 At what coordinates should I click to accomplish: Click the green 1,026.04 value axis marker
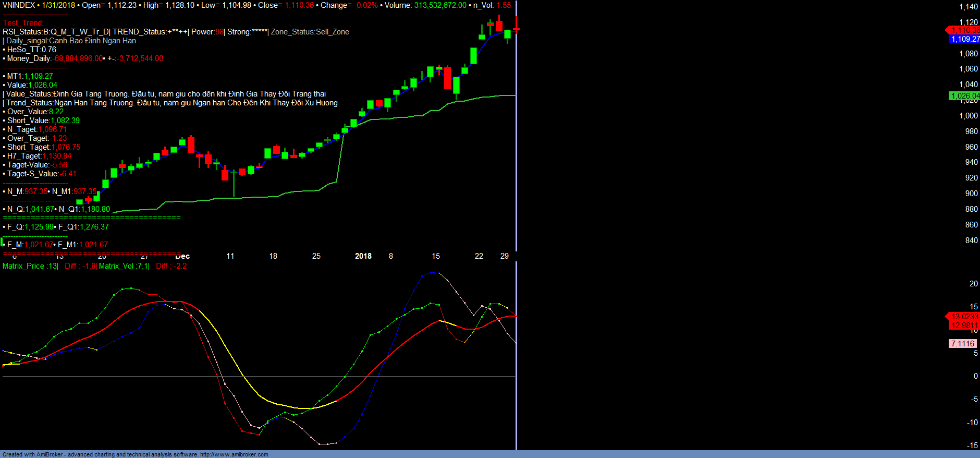point(964,96)
